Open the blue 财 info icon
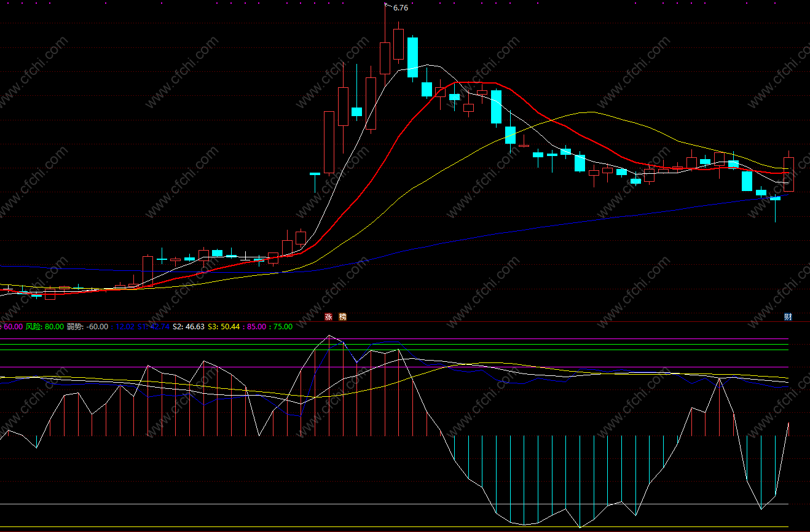 (x=788, y=317)
